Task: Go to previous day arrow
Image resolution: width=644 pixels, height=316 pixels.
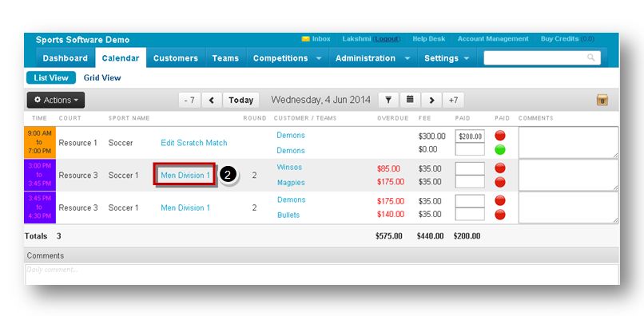Action: click(212, 100)
